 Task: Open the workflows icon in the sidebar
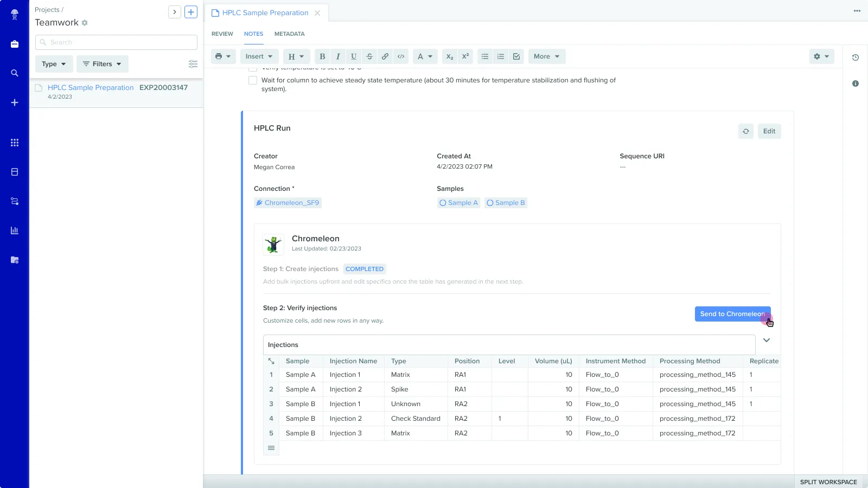15,201
